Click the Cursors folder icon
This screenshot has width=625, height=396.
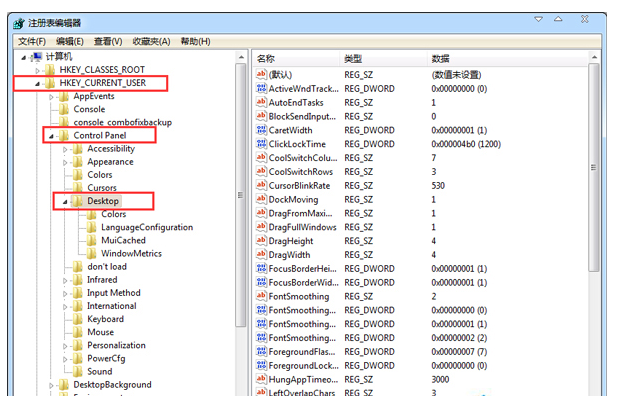pos(78,187)
